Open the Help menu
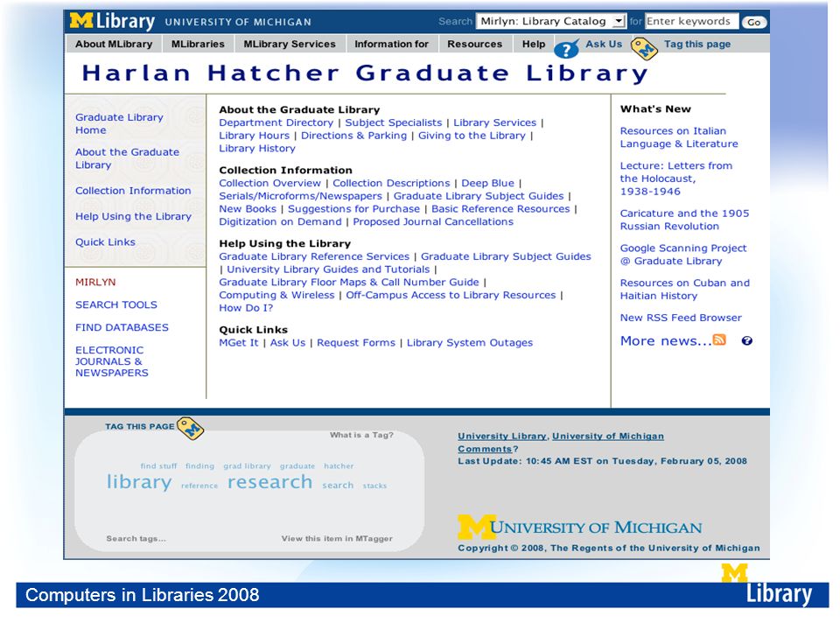Screen dimensions: 840x630 (534, 44)
